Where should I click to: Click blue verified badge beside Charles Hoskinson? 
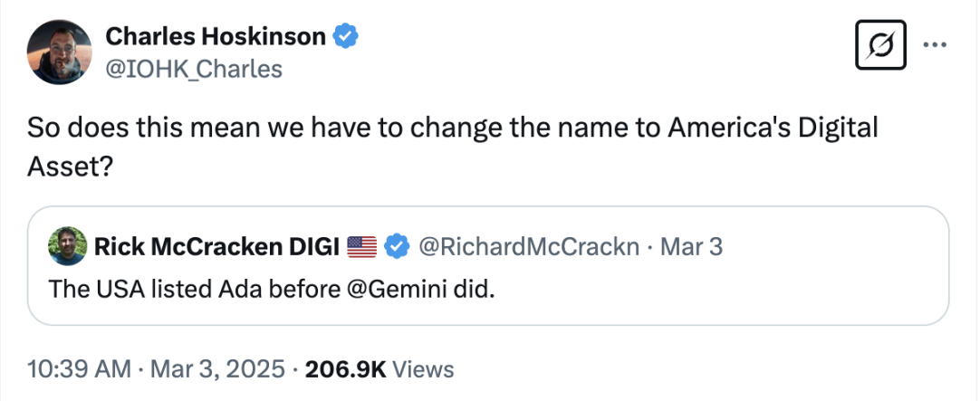(x=346, y=36)
